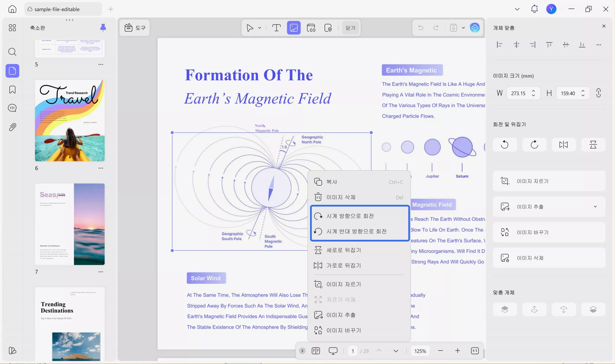Open the search panel in sidebar

pyautogui.click(x=12, y=52)
